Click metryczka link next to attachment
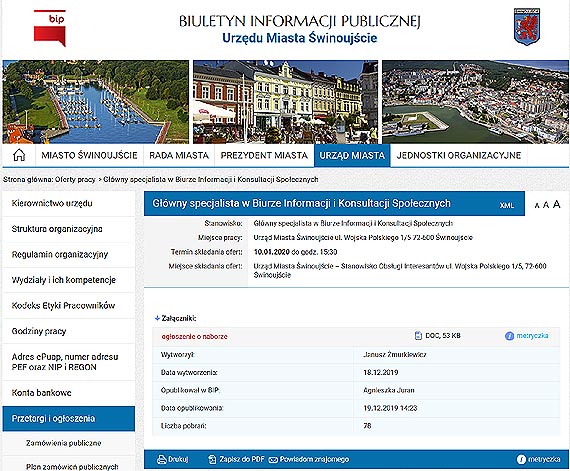Screen dimensions: 570x471 click(532, 335)
